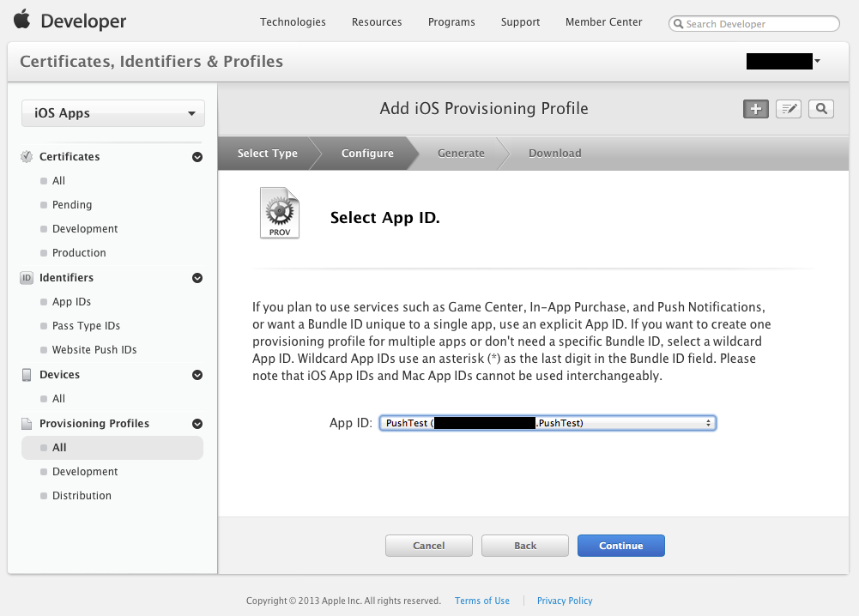Screen dimensions: 859x616
Task: Select All under Provisioning Profiles
Action: (112, 447)
